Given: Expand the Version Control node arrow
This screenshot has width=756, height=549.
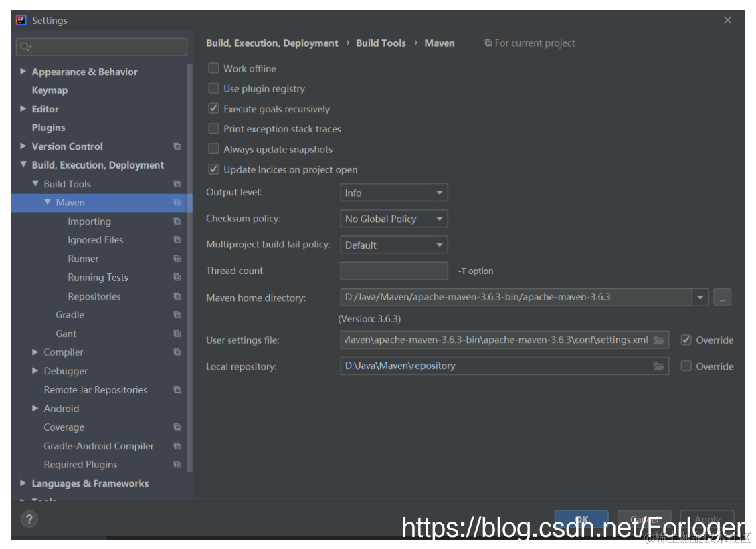Looking at the screenshot, I should [x=23, y=146].
